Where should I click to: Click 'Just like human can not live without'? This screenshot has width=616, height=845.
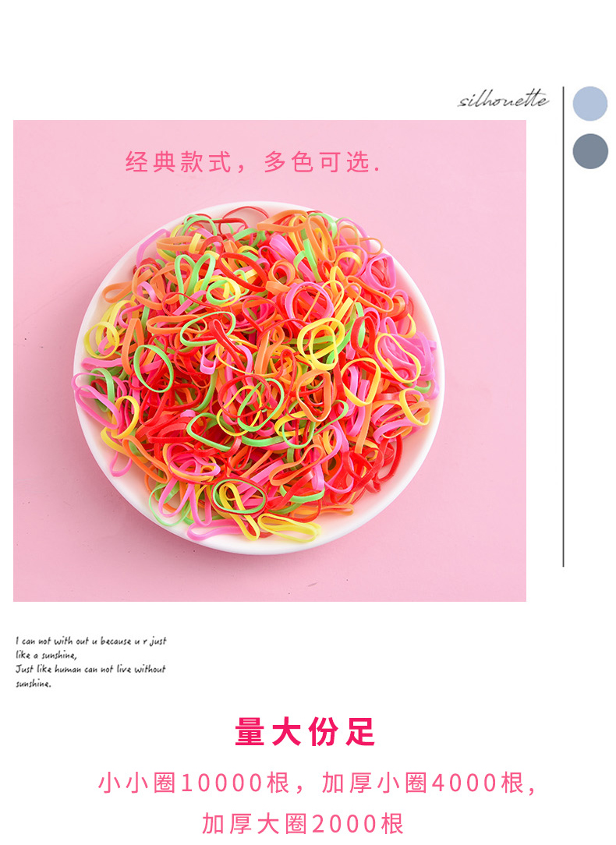[90, 669]
